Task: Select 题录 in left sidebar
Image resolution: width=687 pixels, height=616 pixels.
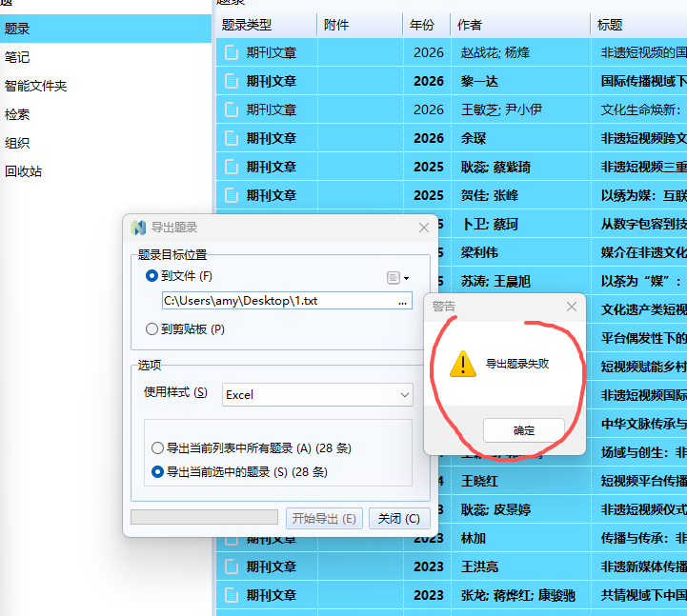Action: pos(106,29)
